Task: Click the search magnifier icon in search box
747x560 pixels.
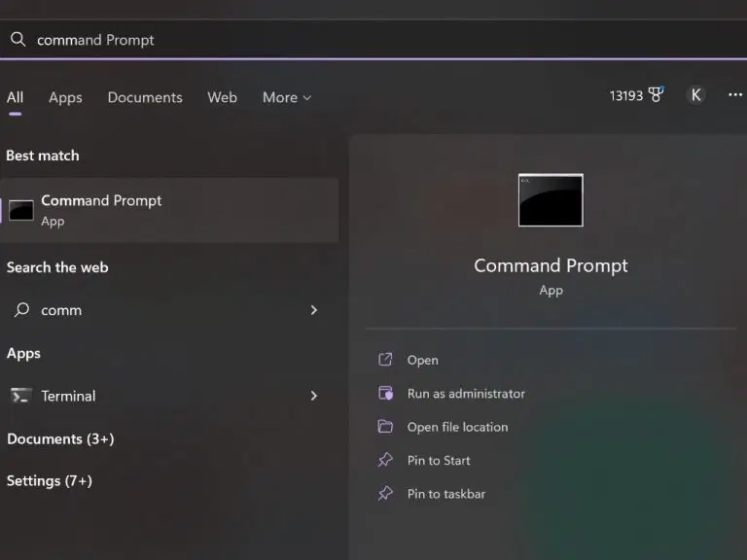Action: (x=18, y=39)
